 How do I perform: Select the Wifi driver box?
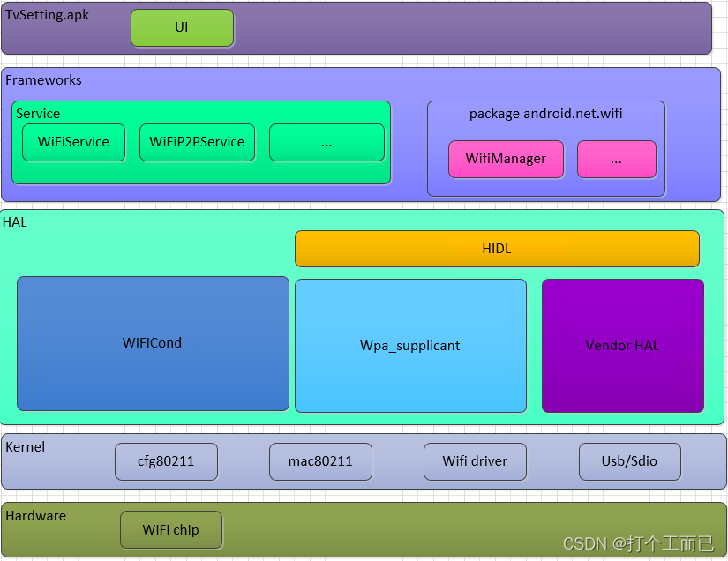[x=475, y=461]
